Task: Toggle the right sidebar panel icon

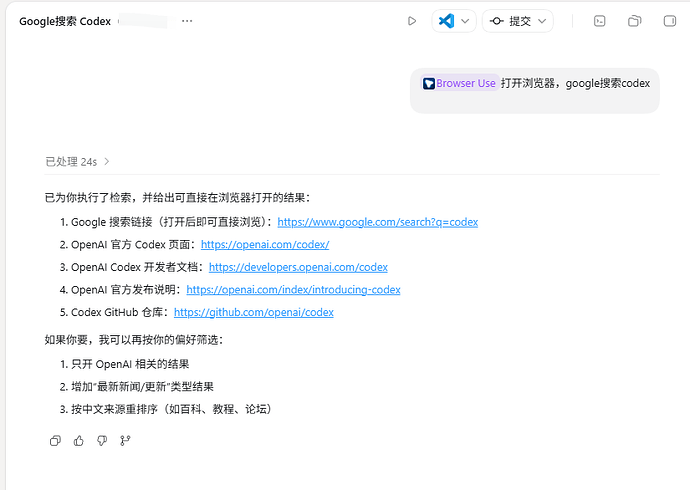Action: [670, 21]
